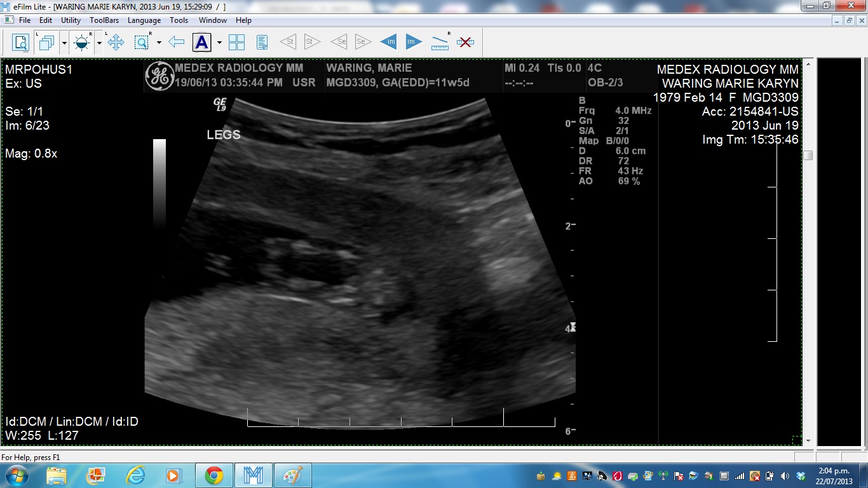868x488 pixels.
Task: Click the Windows Start button
Action: pyautogui.click(x=15, y=475)
